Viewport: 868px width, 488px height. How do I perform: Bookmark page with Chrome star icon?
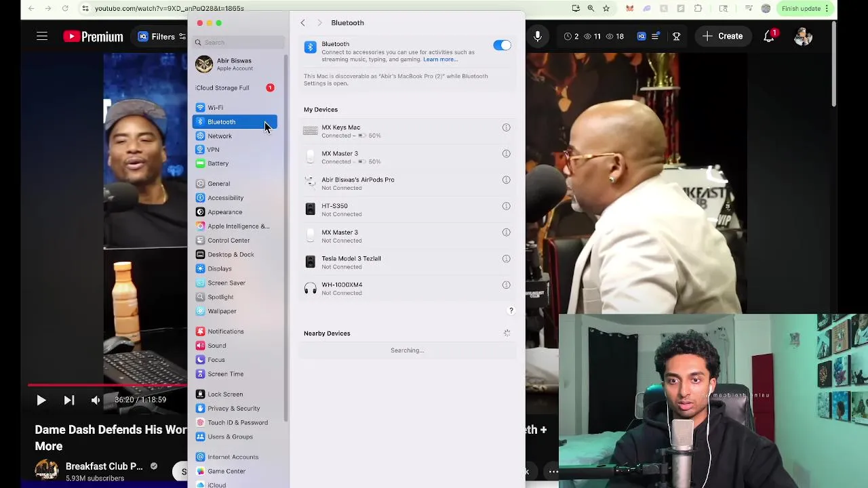(x=606, y=9)
